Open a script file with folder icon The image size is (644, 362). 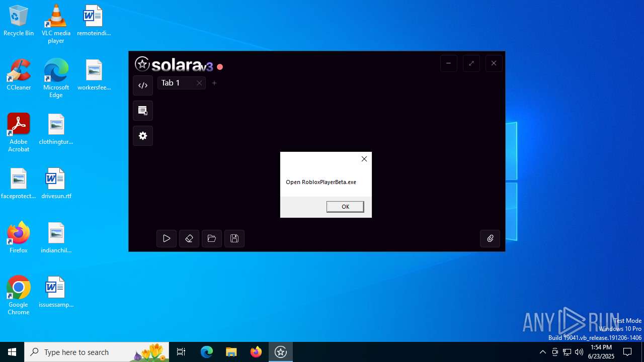[x=212, y=238]
